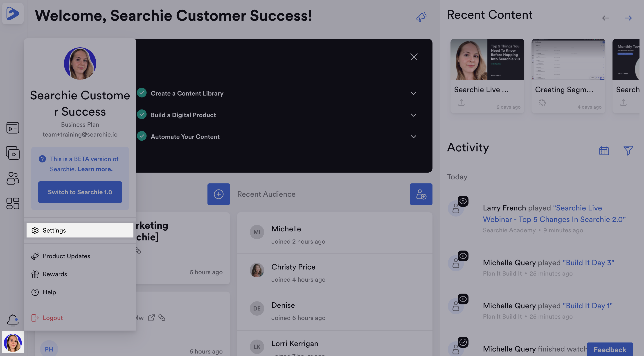Viewport: 644px width, 356px height.
Task: Expand the Create a Content Library chevron
Action: click(x=414, y=93)
